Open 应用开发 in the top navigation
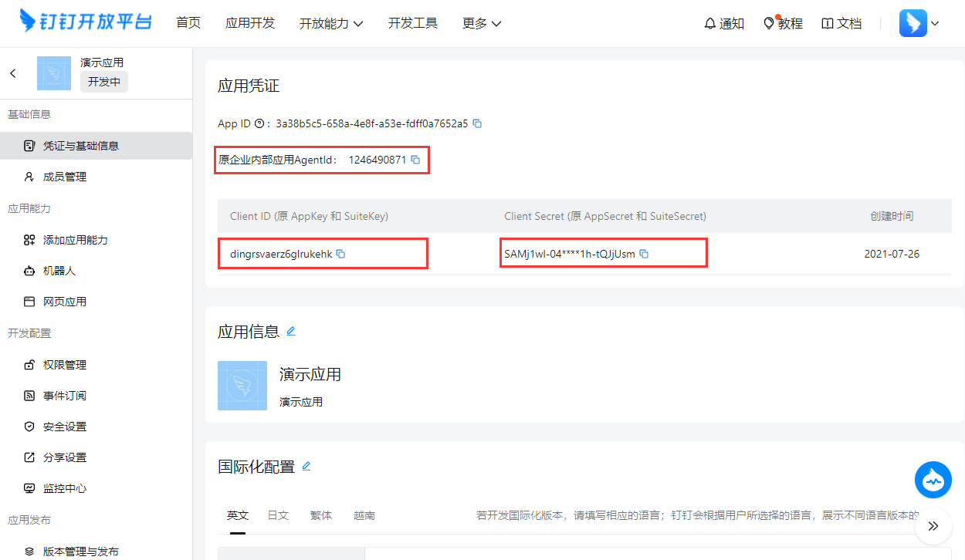Screen dimensions: 965x560 click(250, 23)
